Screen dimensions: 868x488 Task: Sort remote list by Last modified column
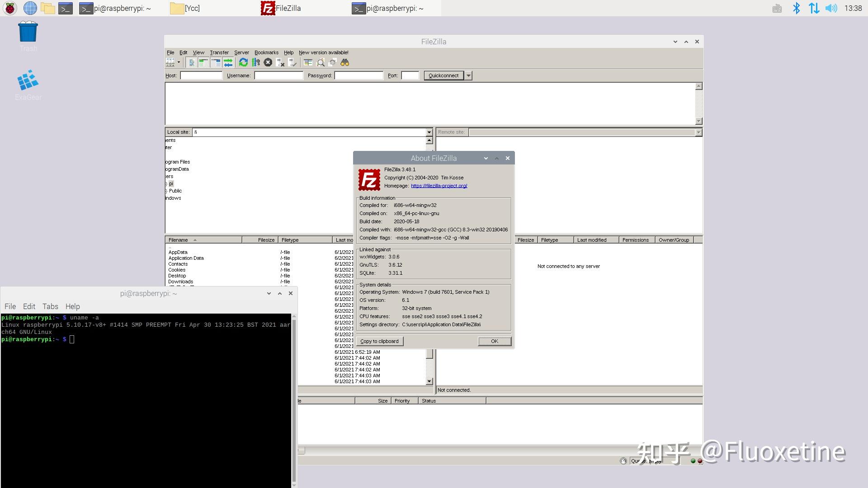[x=596, y=240]
